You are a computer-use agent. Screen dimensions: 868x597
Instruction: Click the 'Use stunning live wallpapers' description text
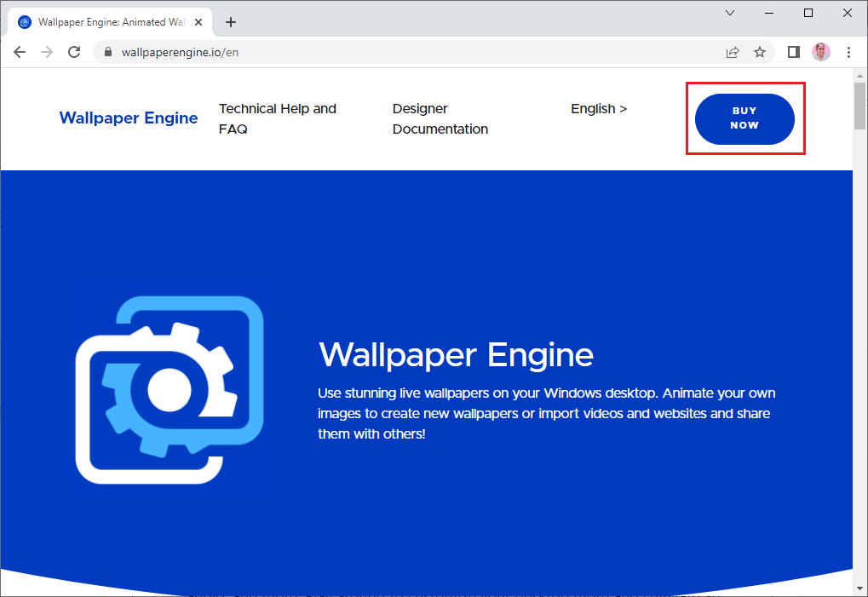tap(546, 413)
